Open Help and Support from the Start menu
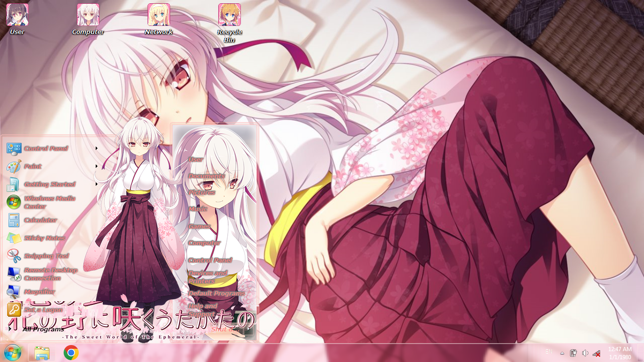 pyautogui.click(x=203, y=310)
